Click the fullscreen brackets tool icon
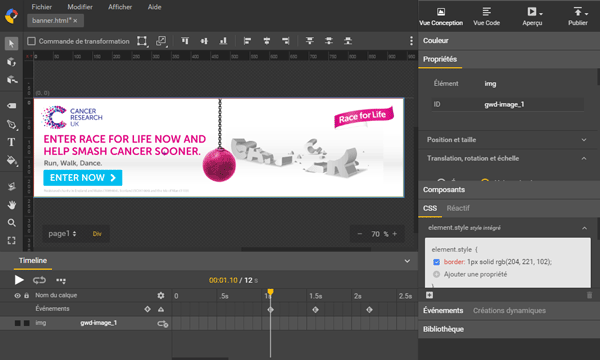The height and width of the screenshot is (360, 600). click(11, 240)
